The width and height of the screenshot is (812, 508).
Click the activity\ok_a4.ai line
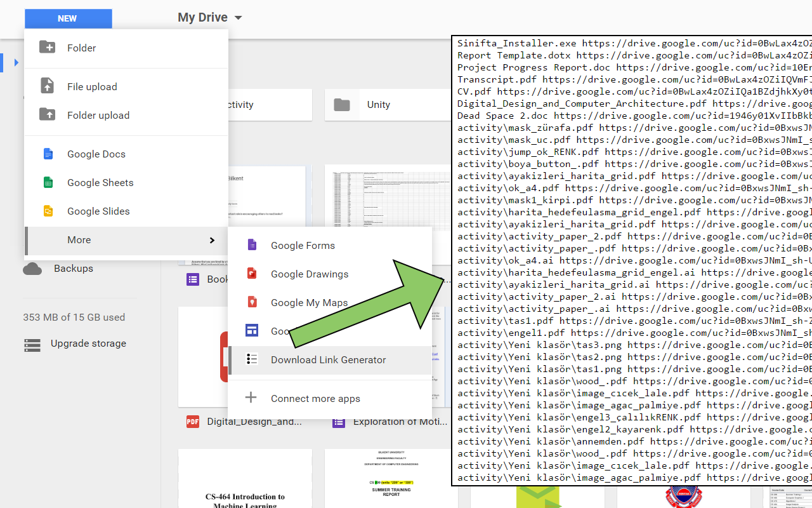[634, 260]
